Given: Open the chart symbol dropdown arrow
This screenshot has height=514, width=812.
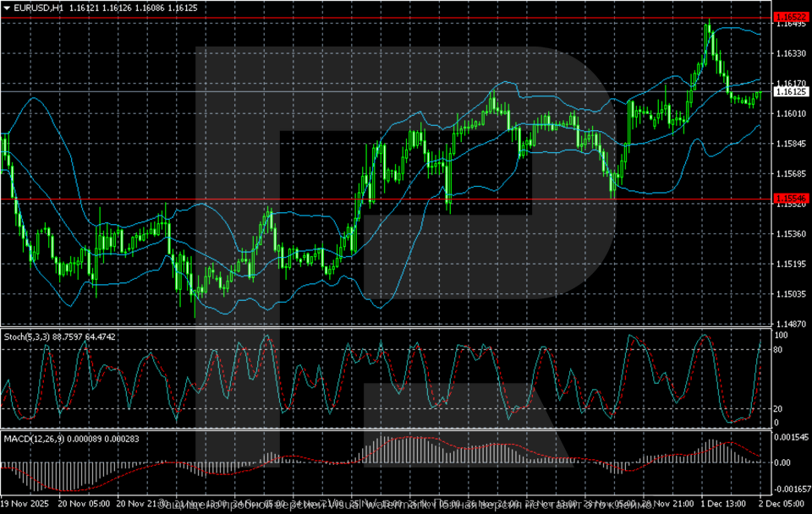Looking at the screenshot, I should (8, 8).
